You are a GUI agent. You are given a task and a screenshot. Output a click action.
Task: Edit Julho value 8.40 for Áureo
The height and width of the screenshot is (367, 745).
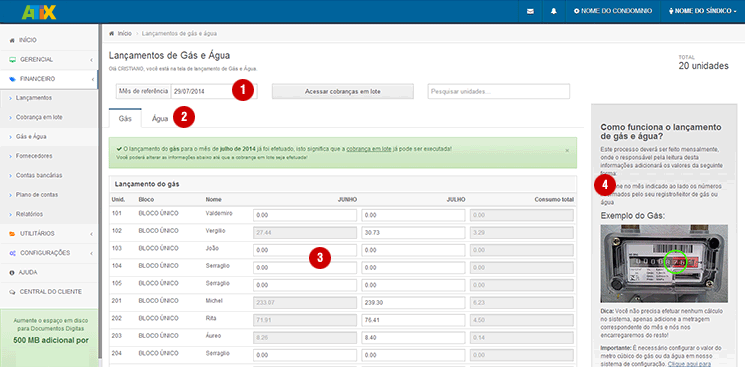pyautogui.click(x=413, y=338)
